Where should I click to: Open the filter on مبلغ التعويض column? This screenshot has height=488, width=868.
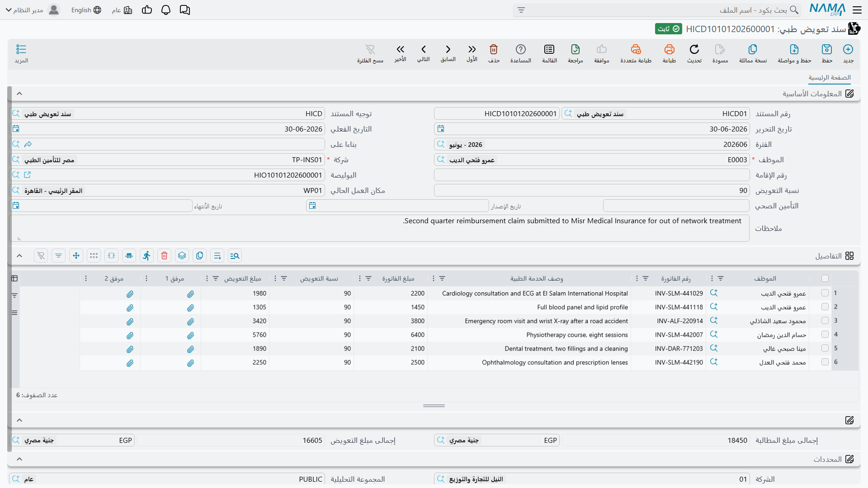[216, 279]
